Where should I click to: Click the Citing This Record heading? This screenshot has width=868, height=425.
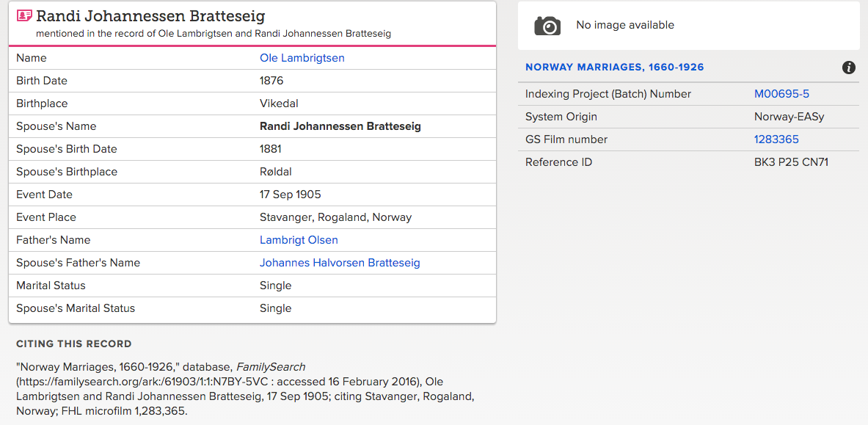coord(74,344)
